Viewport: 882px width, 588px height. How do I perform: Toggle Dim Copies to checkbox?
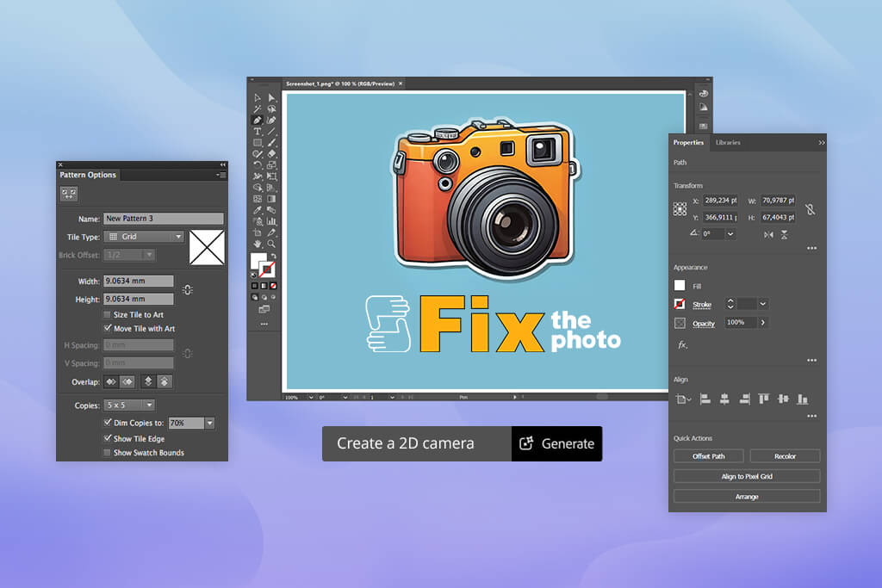point(107,422)
